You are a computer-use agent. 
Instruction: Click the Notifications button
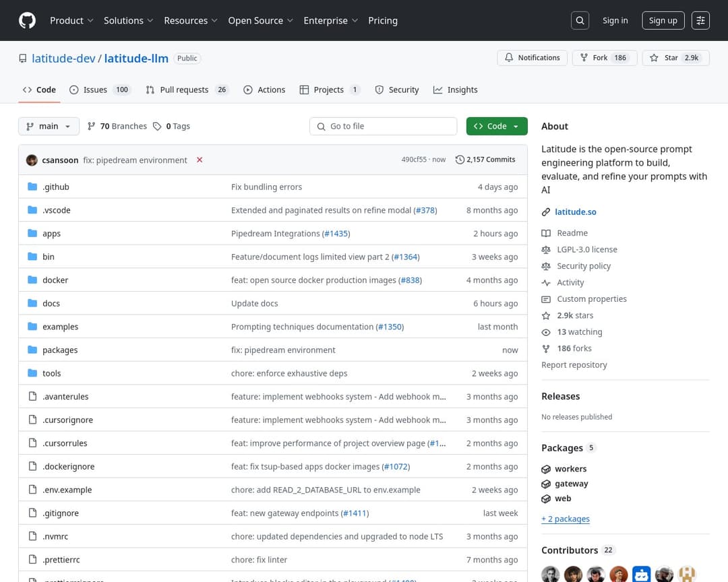pyautogui.click(x=532, y=57)
